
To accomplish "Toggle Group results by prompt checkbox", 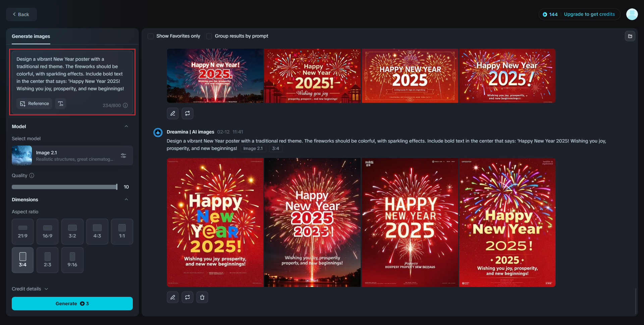I will [209, 36].
